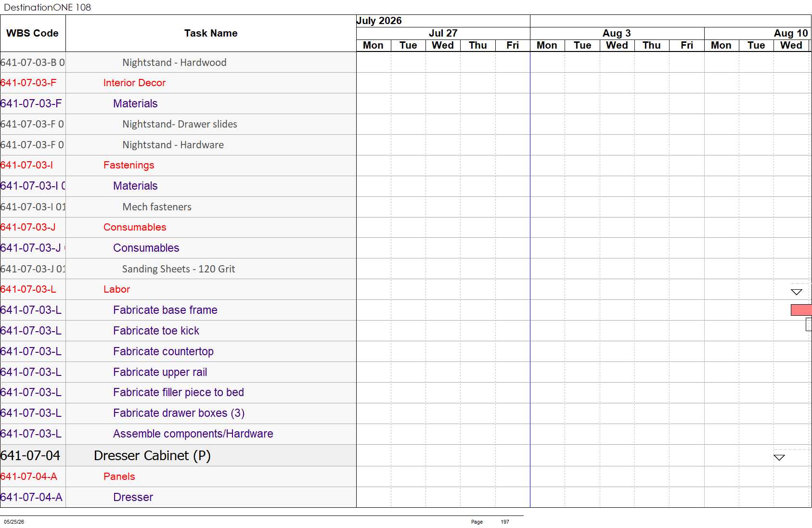Select task Fabricate countertop
The width and height of the screenshot is (812, 528).
(163, 351)
